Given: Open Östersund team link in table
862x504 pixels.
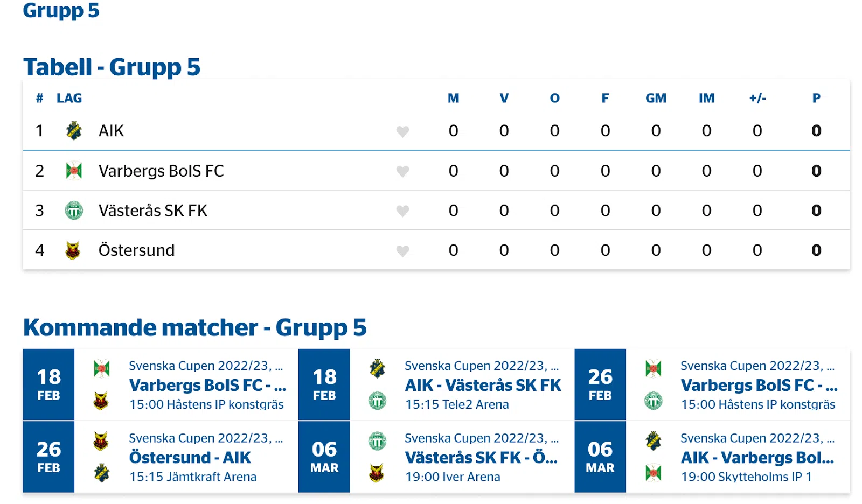Looking at the screenshot, I should tap(136, 250).
